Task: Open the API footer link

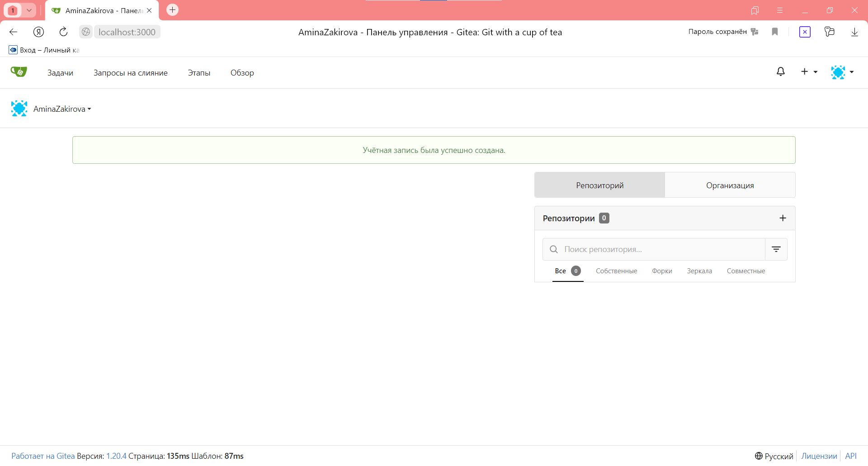Action: point(850,456)
